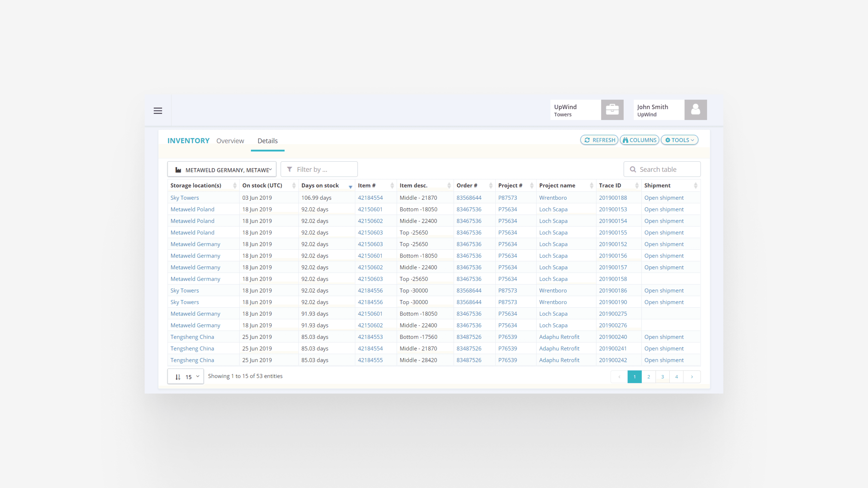The image size is (868, 488).
Task: Change the 15 rows per page selector
Action: [x=186, y=377]
